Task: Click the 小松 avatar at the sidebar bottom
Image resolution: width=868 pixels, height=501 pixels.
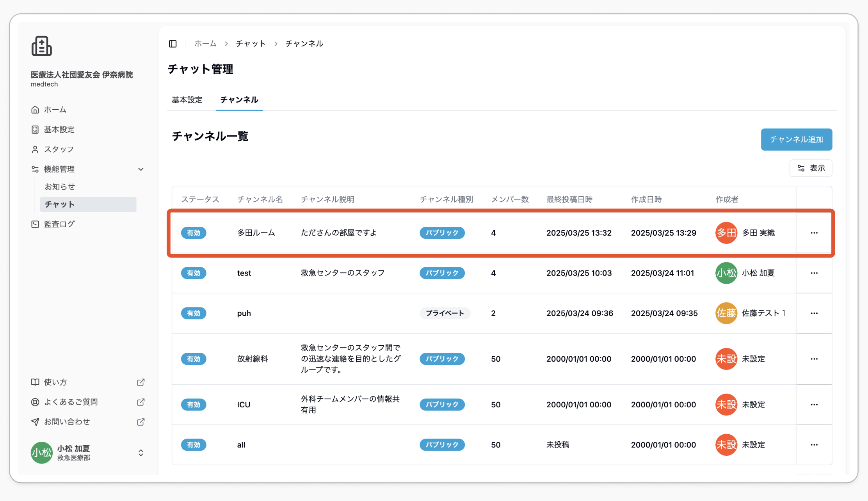Action: [42, 453]
